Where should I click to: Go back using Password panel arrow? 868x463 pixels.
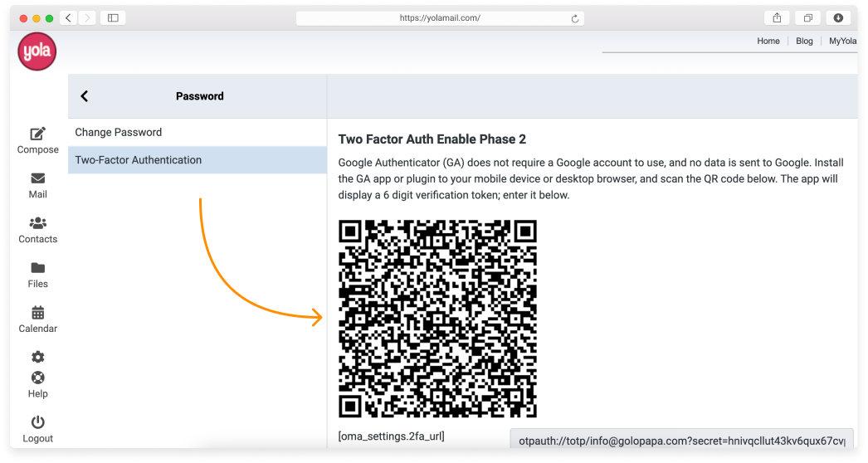(x=84, y=96)
